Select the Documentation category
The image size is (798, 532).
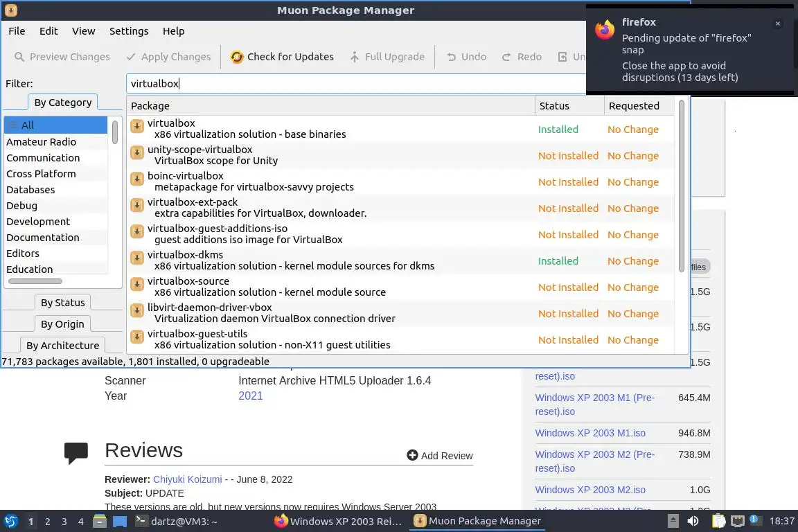click(55, 237)
